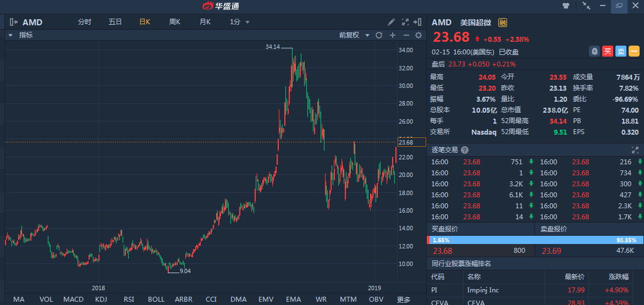Remove AMD from watchlist with yellow minus

click(634, 51)
